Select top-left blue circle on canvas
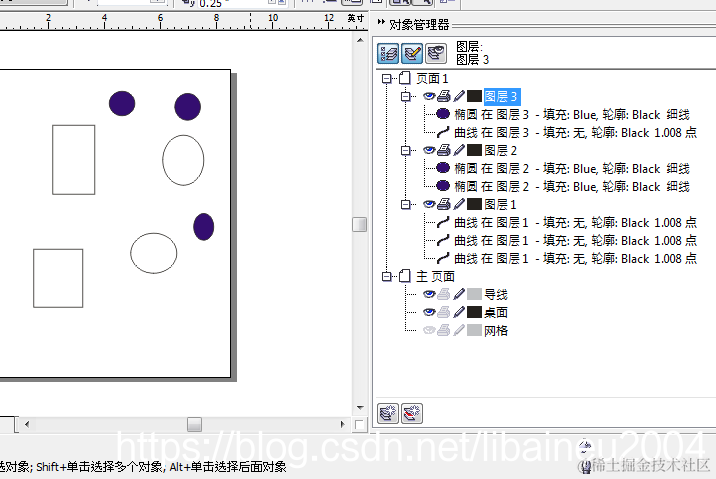Screen dimensions: 716x479 coord(122,104)
